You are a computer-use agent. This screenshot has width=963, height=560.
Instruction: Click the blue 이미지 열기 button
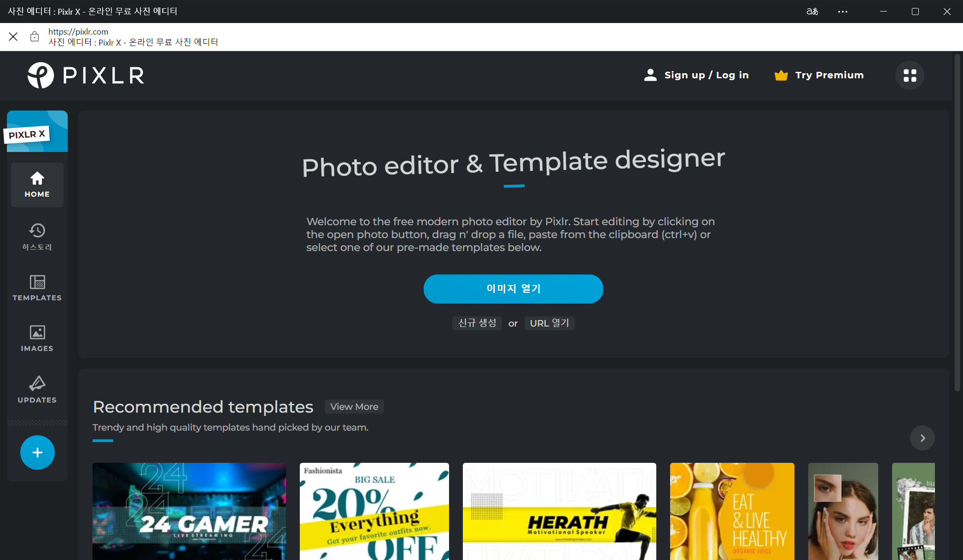[x=513, y=289]
